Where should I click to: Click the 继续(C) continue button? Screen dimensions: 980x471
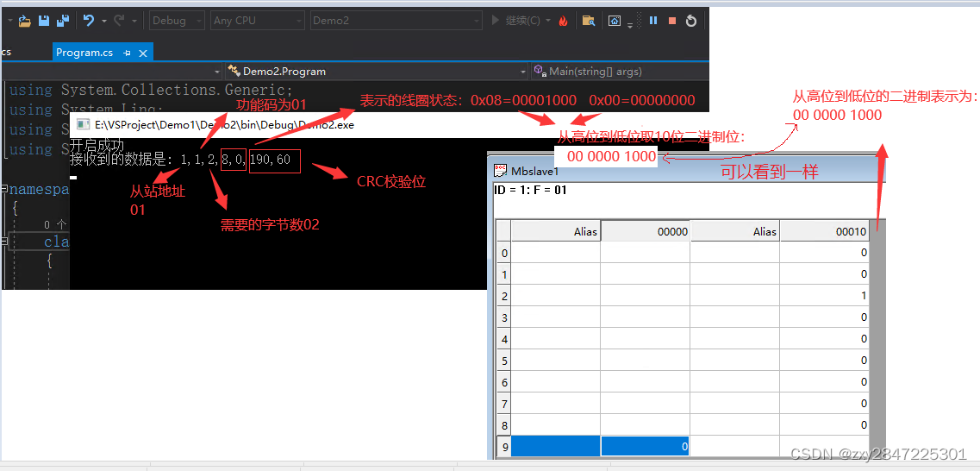pos(516,21)
